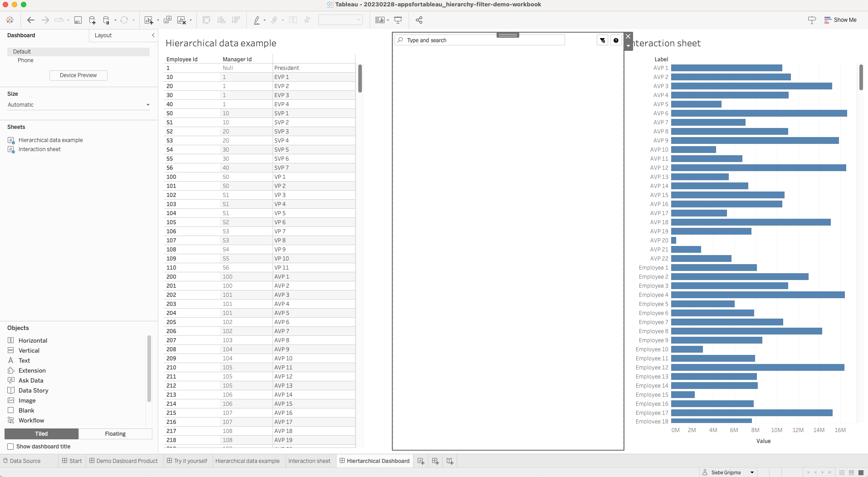Click the clear filter icon in extension
The image size is (868, 477).
[x=602, y=40]
